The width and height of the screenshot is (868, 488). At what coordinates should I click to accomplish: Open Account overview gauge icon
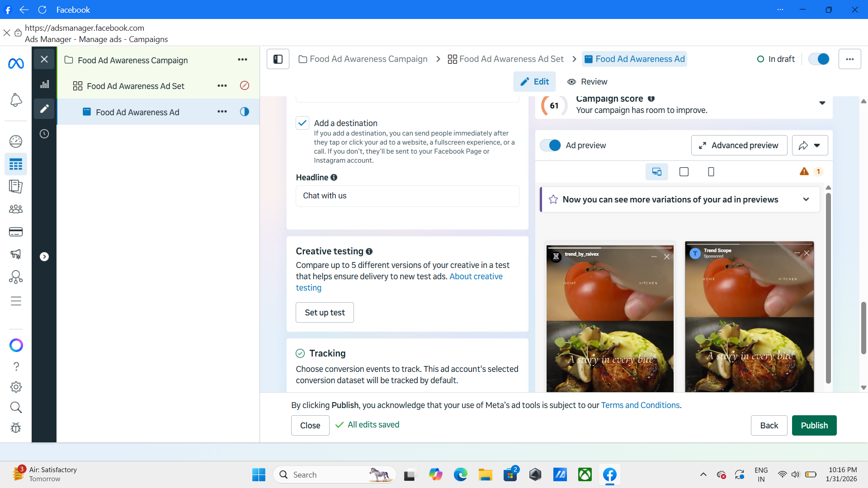(16, 141)
